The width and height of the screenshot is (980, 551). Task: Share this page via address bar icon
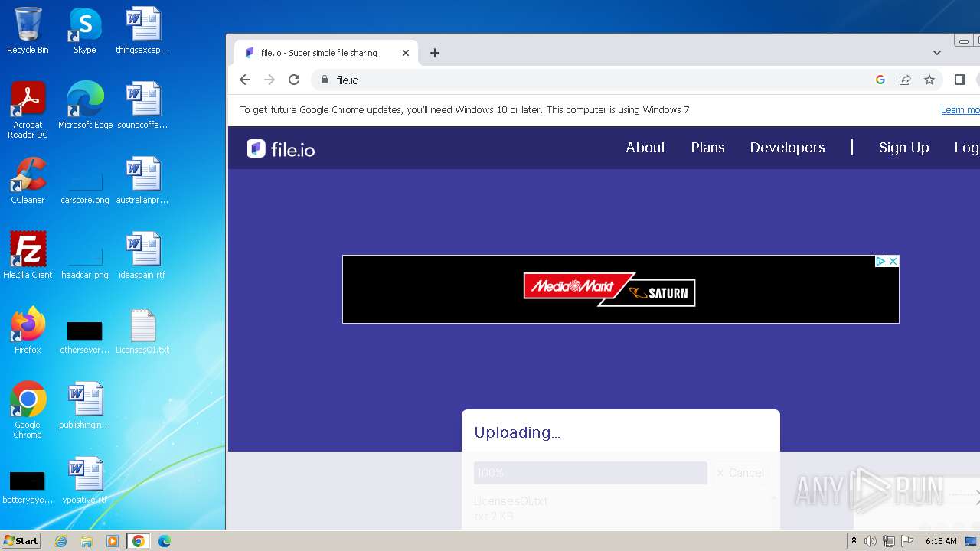[905, 80]
